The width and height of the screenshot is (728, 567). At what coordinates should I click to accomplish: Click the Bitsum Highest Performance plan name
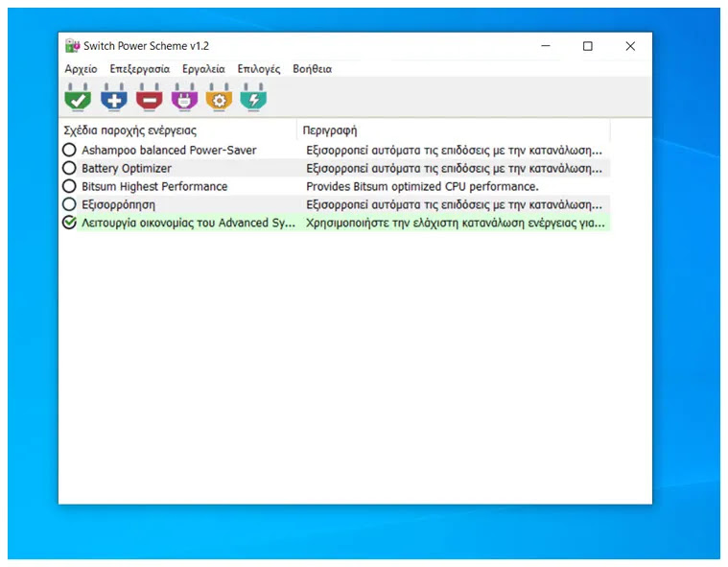pyautogui.click(x=154, y=186)
